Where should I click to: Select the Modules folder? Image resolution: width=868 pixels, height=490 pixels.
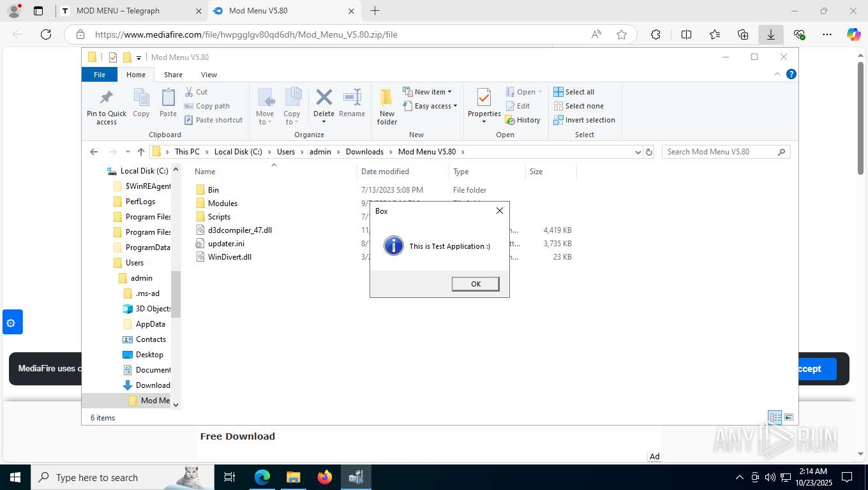coord(223,204)
